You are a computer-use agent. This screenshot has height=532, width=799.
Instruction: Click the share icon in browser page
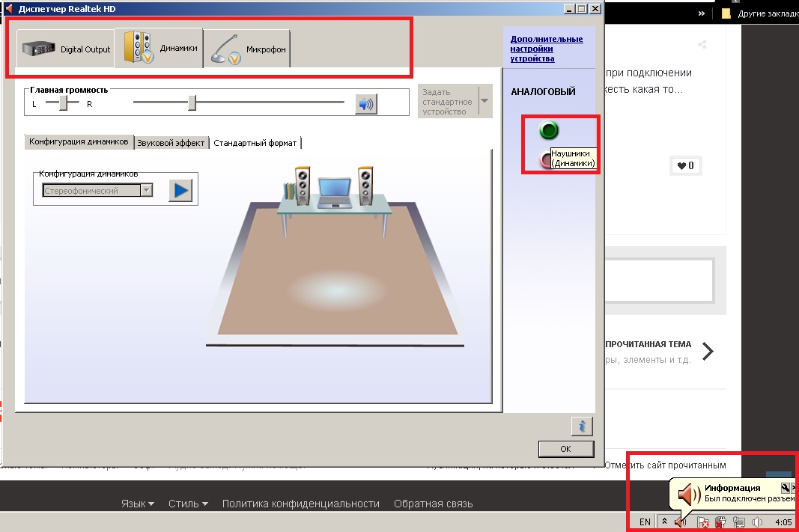pyautogui.click(x=702, y=45)
